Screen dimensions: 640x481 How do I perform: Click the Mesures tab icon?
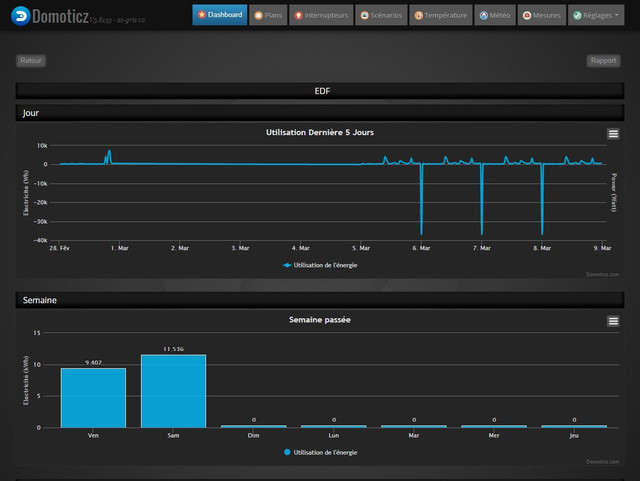tap(527, 16)
